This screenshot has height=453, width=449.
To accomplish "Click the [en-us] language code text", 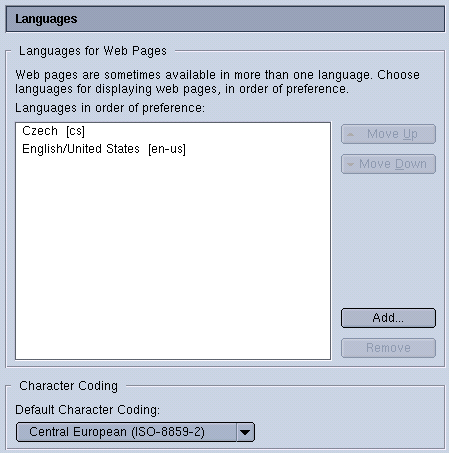I will pyautogui.click(x=167, y=149).
